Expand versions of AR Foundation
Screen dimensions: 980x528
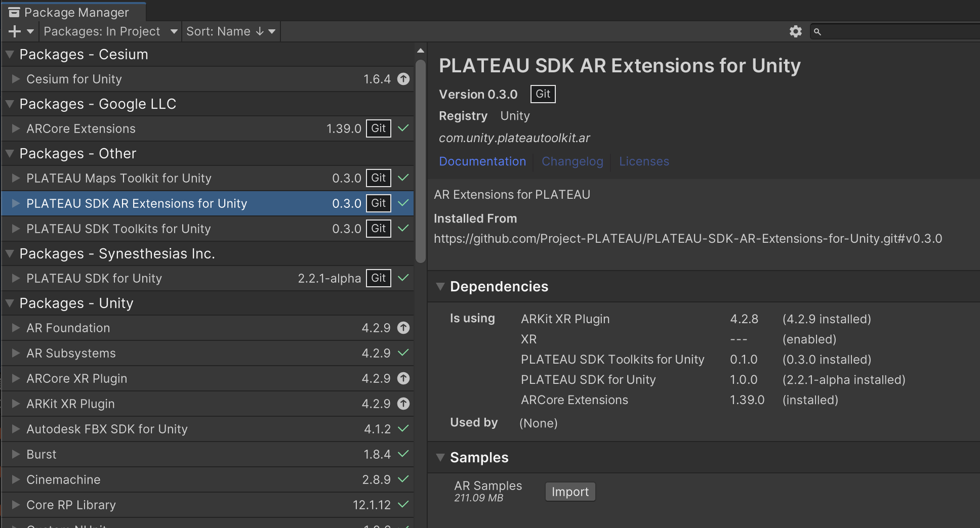pyautogui.click(x=16, y=328)
